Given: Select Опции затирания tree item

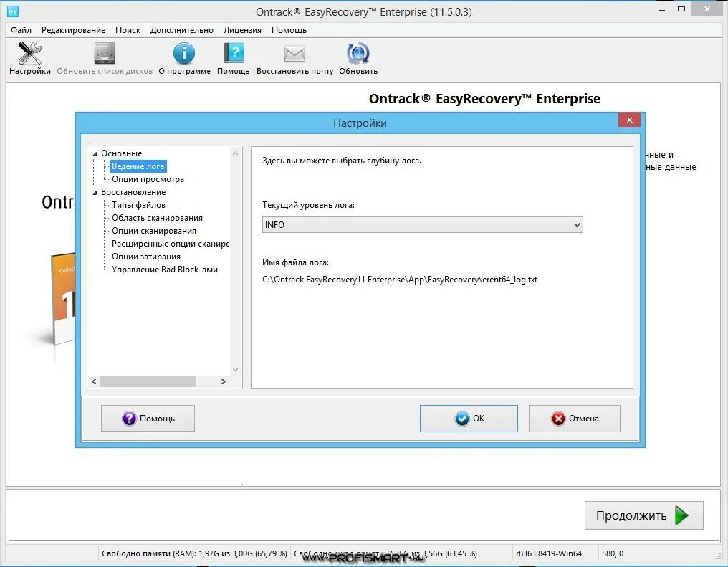Looking at the screenshot, I should point(145,257).
